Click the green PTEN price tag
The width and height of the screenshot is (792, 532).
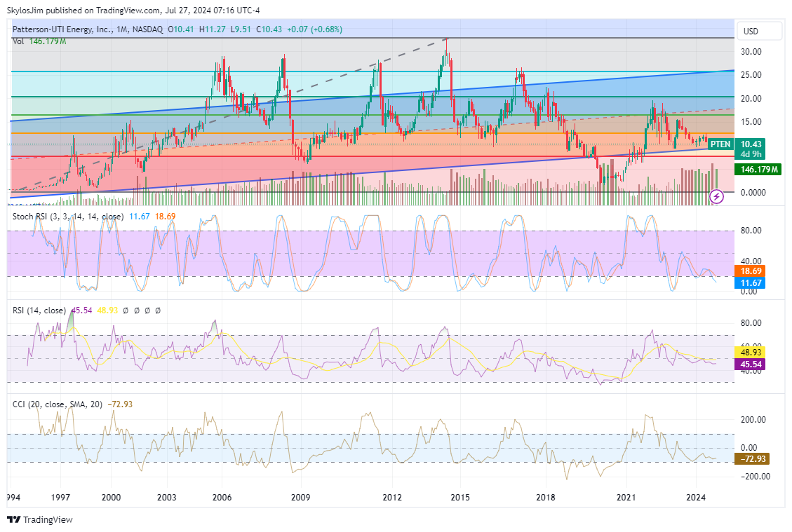pyautogui.click(x=720, y=144)
